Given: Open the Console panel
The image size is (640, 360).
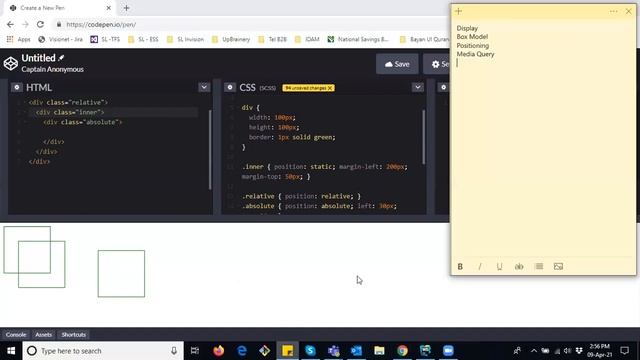Looking at the screenshot, I should point(16,335).
